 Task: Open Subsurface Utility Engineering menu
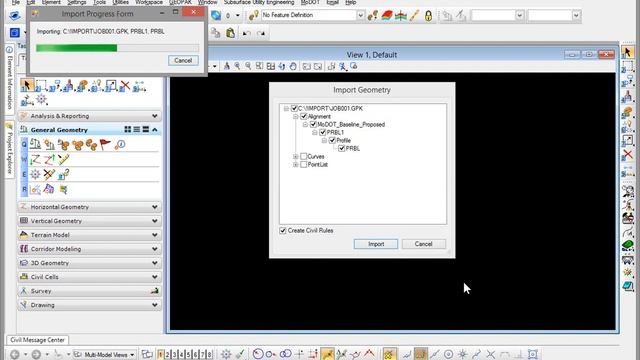point(259,2)
